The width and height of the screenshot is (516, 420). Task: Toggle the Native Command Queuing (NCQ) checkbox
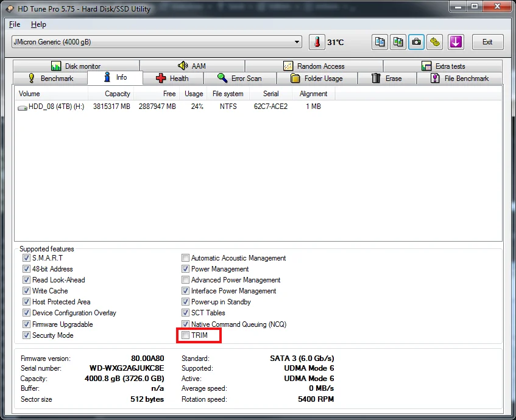(x=186, y=324)
